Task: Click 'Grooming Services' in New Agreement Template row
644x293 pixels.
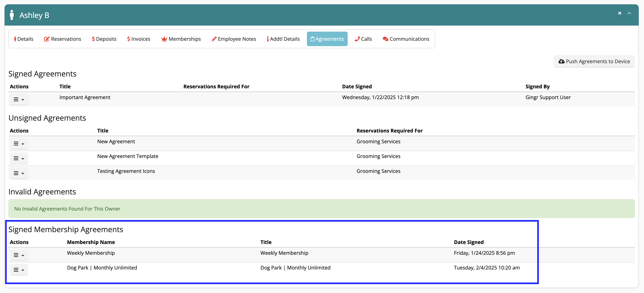Action: tap(378, 156)
